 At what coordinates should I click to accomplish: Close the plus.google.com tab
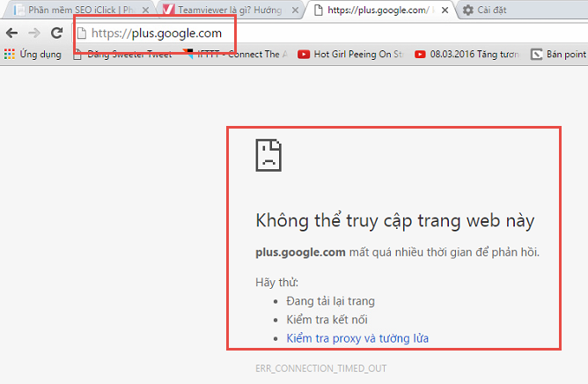pyautogui.click(x=445, y=11)
